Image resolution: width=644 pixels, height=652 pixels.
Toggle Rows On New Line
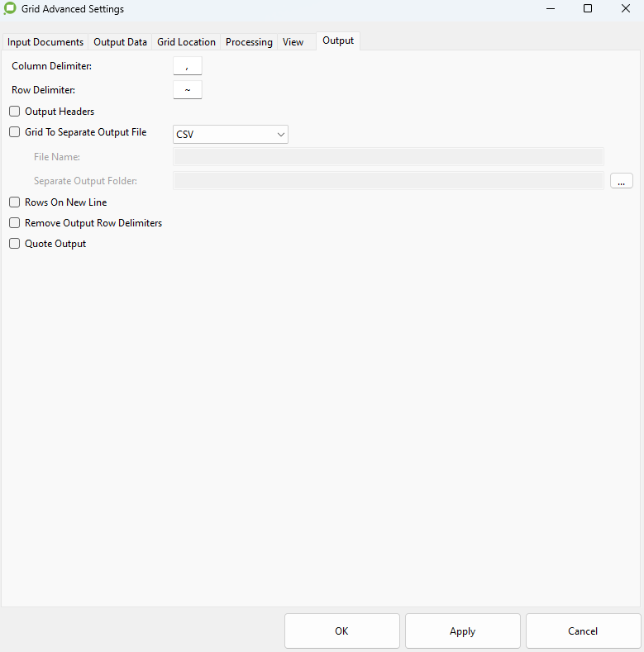click(15, 202)
